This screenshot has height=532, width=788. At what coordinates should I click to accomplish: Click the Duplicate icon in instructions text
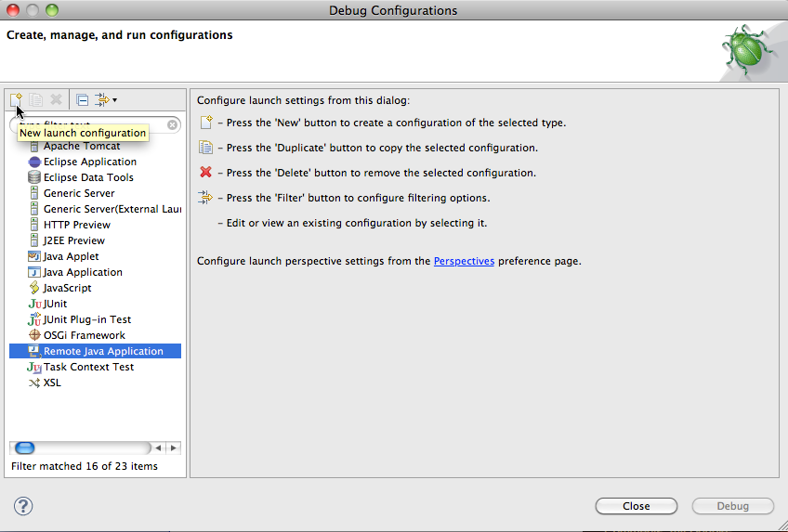(205, 147)
